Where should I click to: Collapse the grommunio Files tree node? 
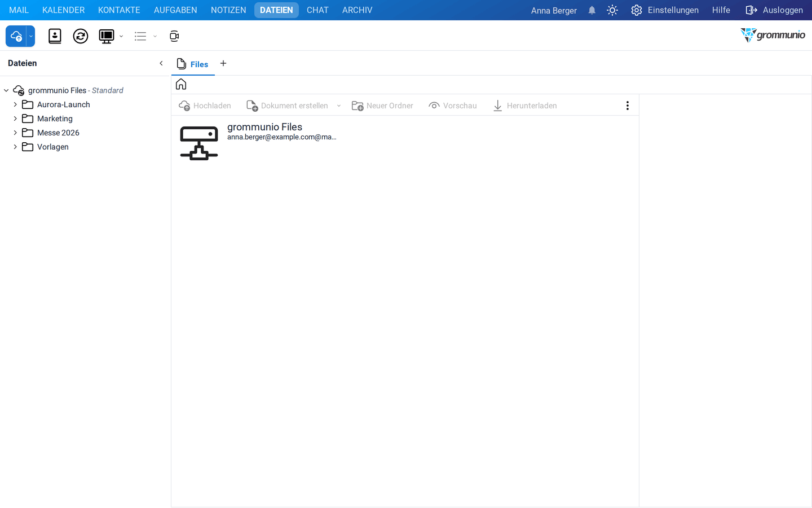(6, 90)
